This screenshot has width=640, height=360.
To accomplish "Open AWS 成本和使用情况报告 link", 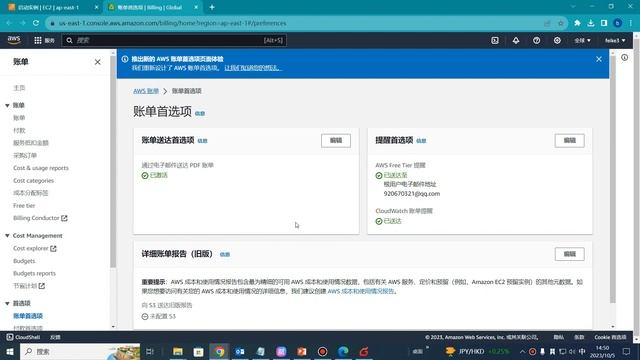I will pyautogui.click(x=361, y=291).
